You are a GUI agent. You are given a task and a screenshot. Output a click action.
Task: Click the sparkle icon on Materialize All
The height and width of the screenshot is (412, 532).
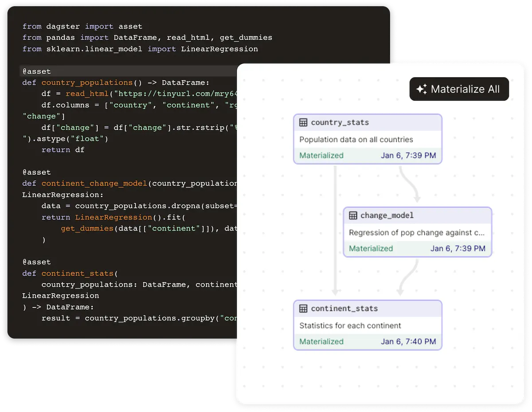point(422,89)
